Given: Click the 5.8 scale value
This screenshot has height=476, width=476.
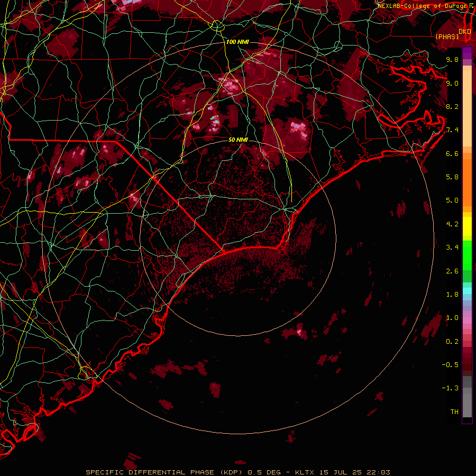Looking at the screenshot, I should click(452, 177).
